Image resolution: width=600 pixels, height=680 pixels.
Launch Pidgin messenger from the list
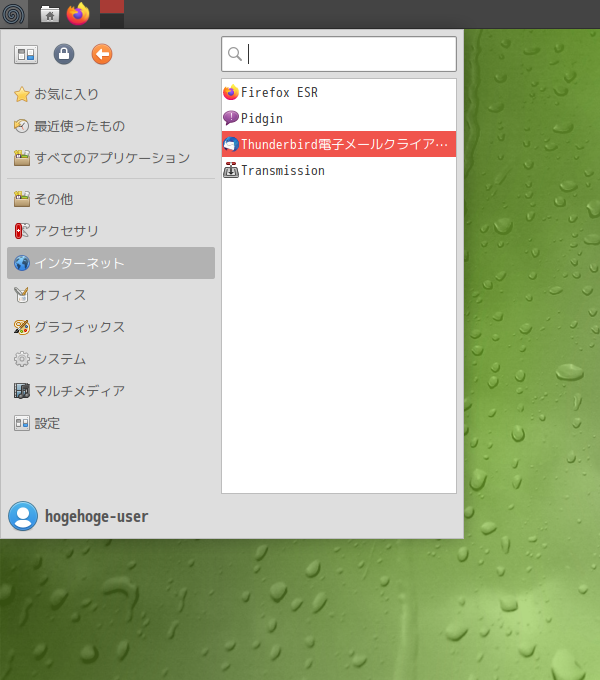tap(339, 118)
